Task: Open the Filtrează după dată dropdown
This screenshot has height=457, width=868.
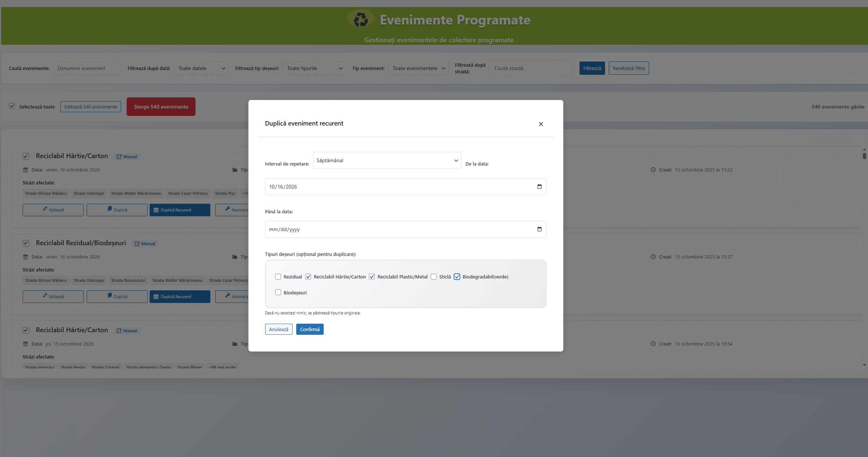Action: click(201, 68)
